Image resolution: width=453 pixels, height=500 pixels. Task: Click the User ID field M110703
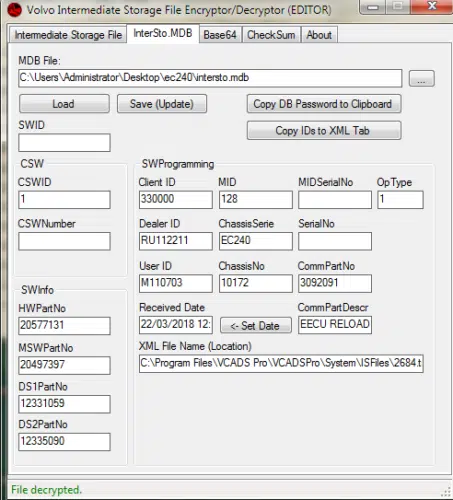pos(176,283)
